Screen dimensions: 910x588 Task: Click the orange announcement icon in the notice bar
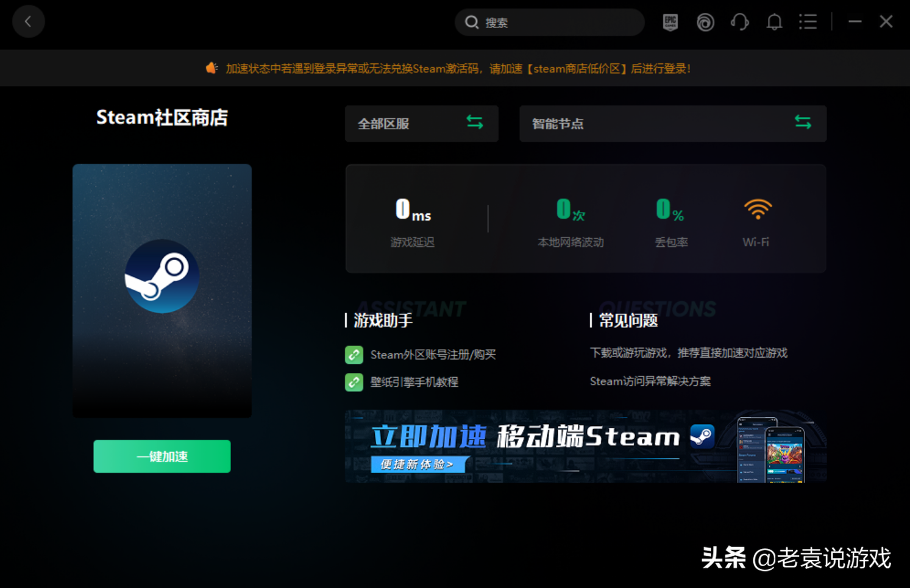tap(212, 68)
